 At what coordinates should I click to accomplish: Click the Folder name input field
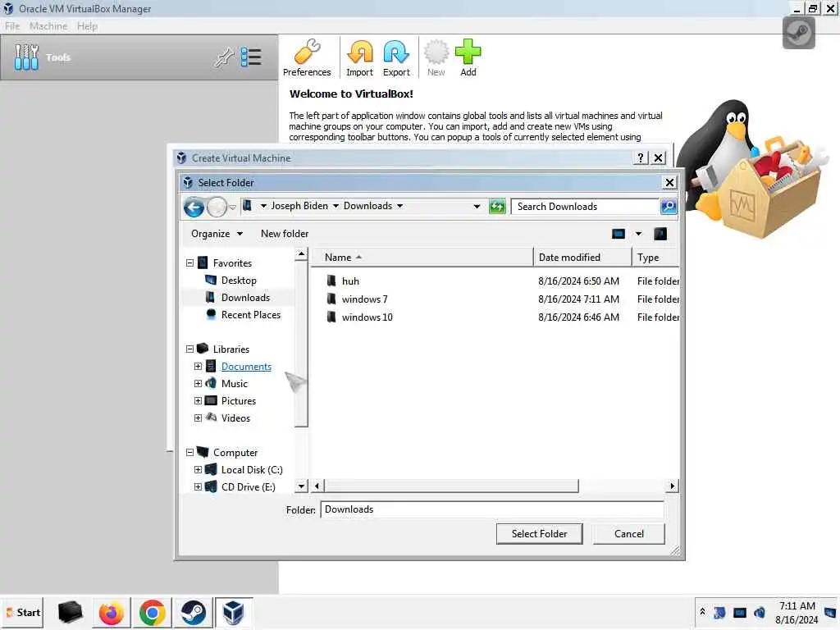(x=492, y=509)
